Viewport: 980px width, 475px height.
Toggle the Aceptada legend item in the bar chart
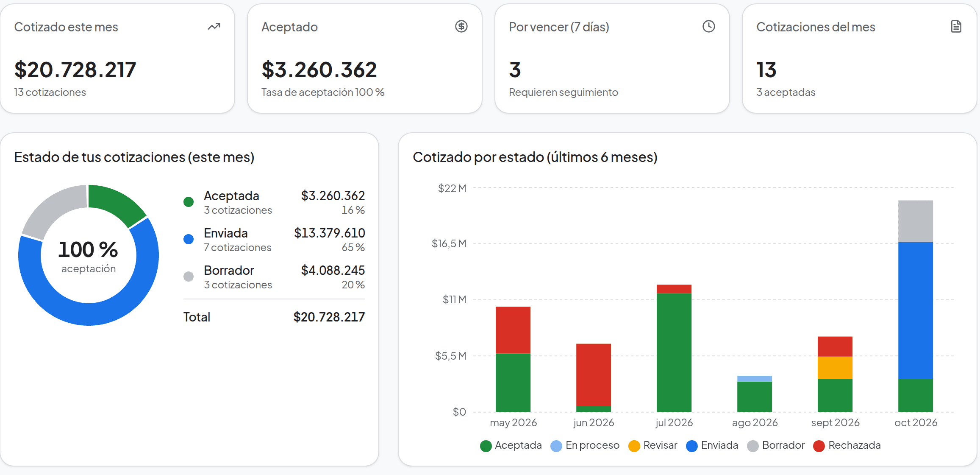click(x=511, y=445)
